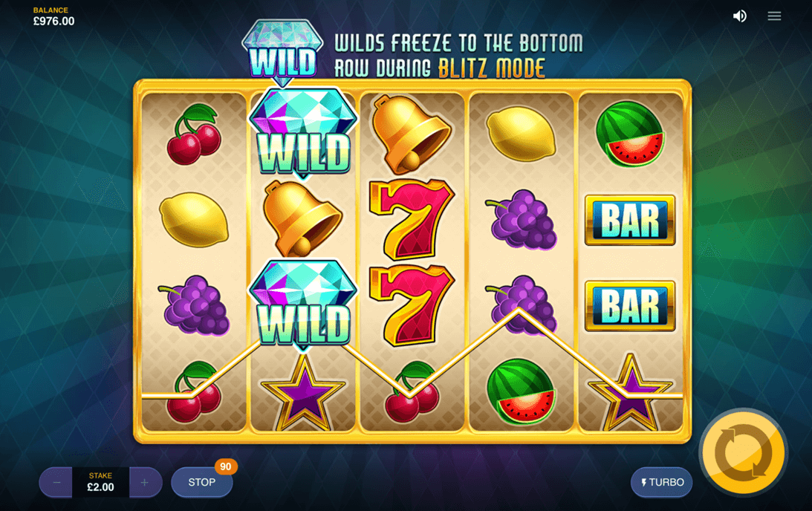Viewport: 812px width, 511px height.
Task: Click the autoplay counter badge showing 90
Action: (x=226, y=466)
